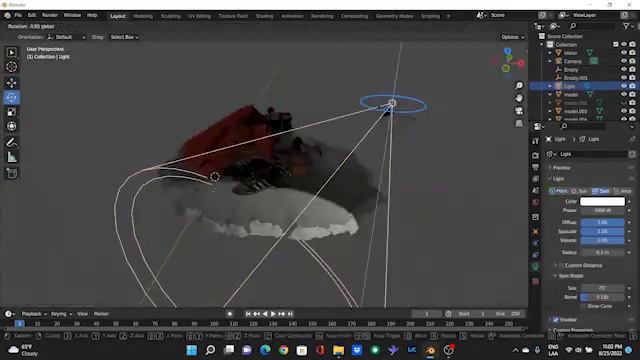Select the Point light type

click(558, 191)
